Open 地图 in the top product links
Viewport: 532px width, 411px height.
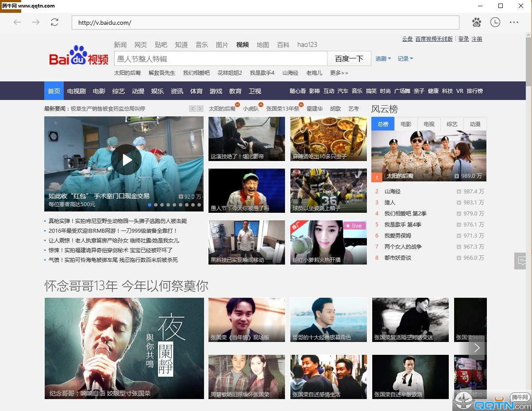tap(263, 45)
